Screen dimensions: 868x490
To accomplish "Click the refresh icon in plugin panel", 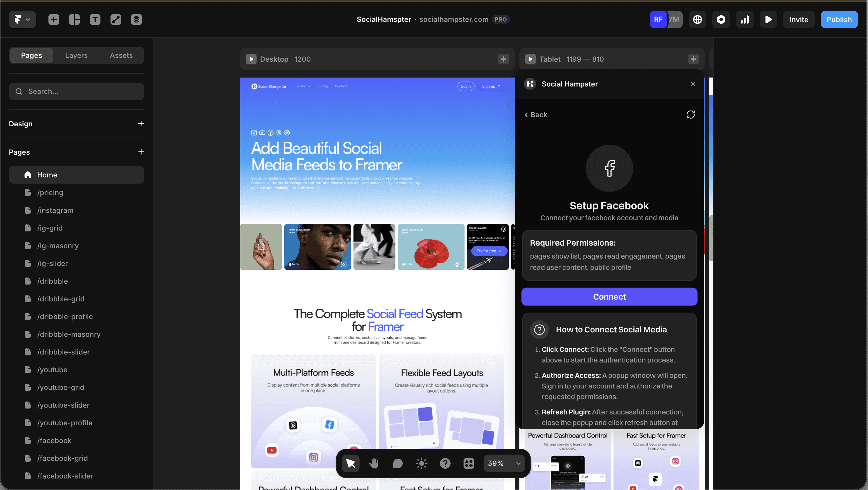I will pyautogui.click(x=690, y=115).
